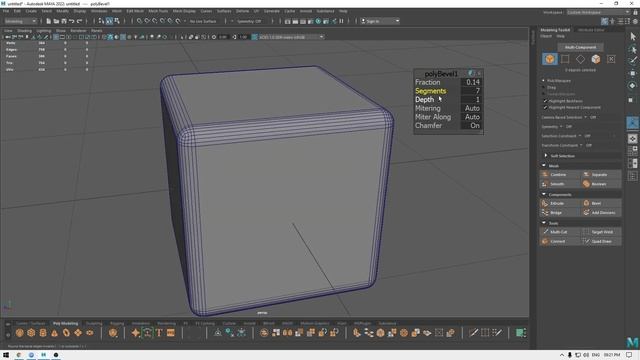Choose Face selection mode in Modeling Toolkit
The width and height of the screenshot is (640, 360).
(x=596, y=59)
